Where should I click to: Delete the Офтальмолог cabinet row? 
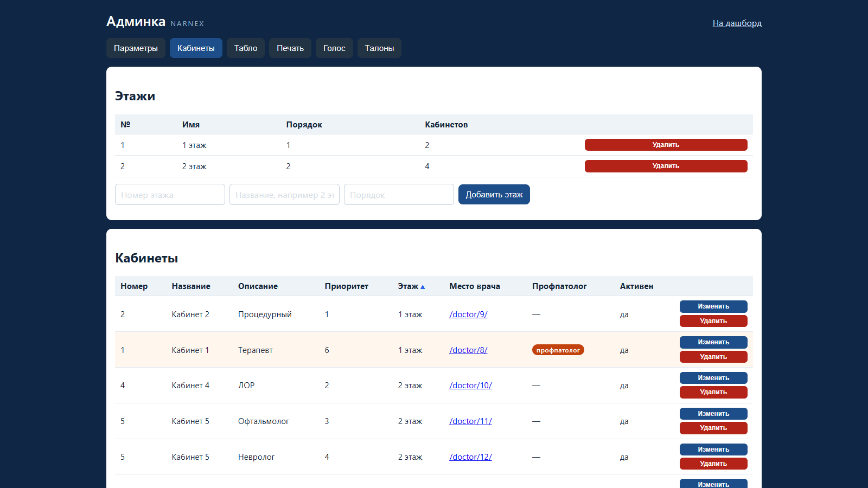(713, 428)
